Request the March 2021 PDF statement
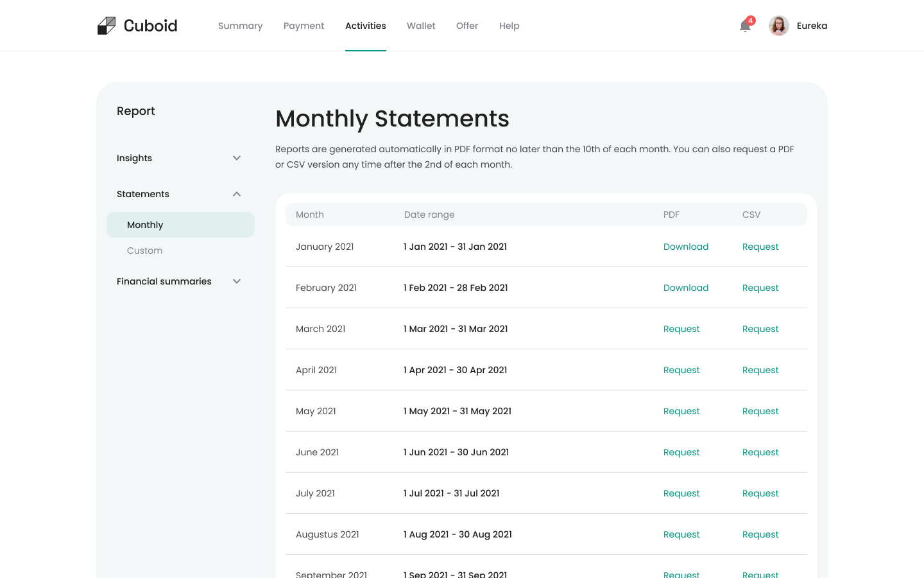The width and height of the screenshot is (924, 578). [x=681, y=329]
